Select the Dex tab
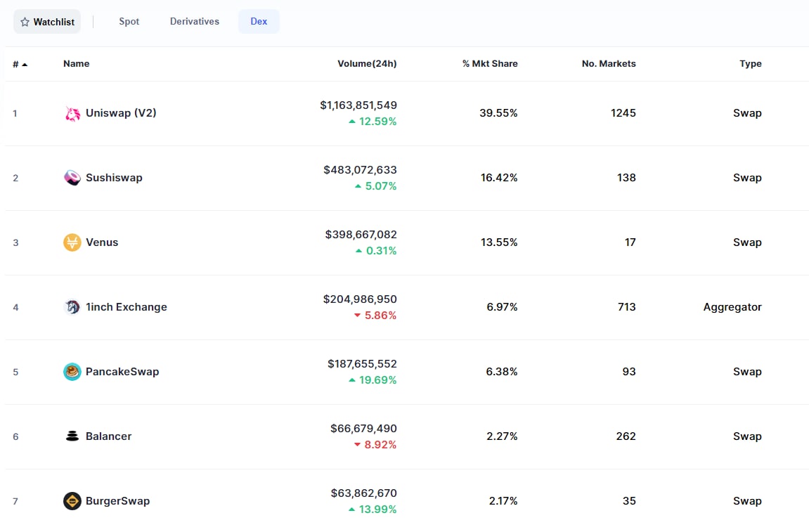The image size is (809, 532). click(x=259, y=22)
